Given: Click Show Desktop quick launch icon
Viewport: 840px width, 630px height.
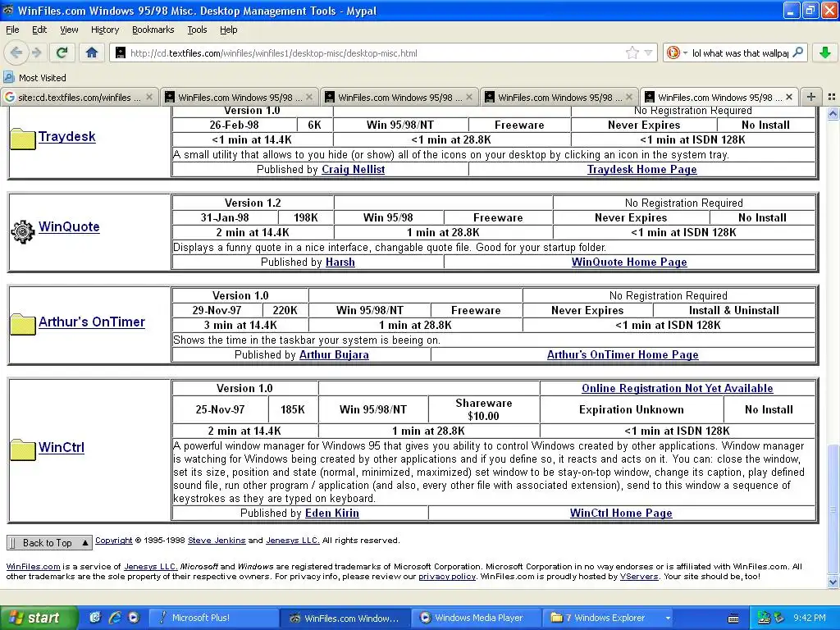Looking at the screenshot, I should click(x=95, y=618).
